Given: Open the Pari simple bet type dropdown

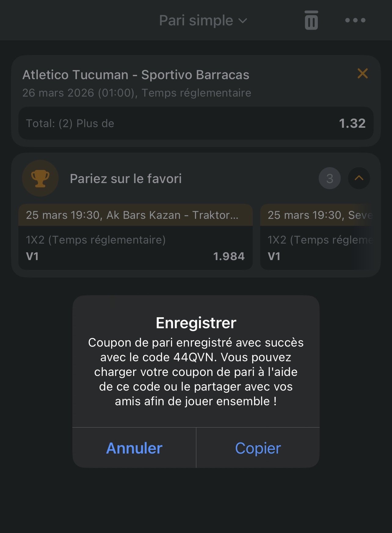Looking at the screenshot, I should point(203,20).
